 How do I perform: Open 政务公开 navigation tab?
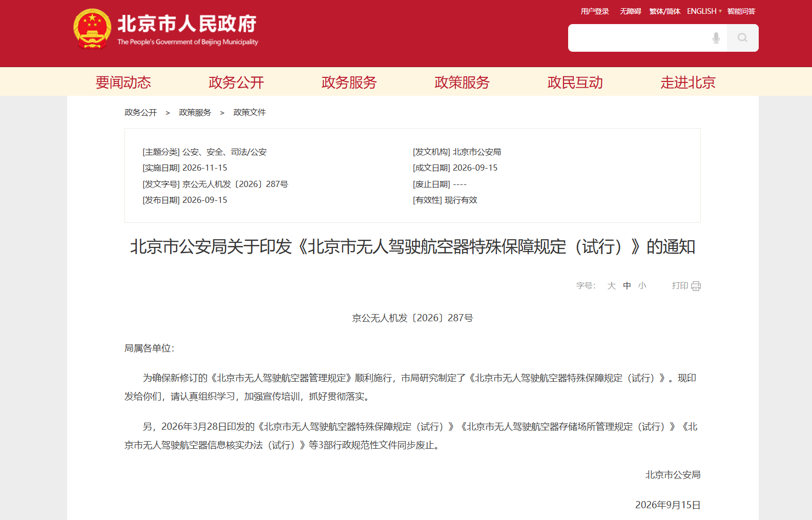click(236, 82)
